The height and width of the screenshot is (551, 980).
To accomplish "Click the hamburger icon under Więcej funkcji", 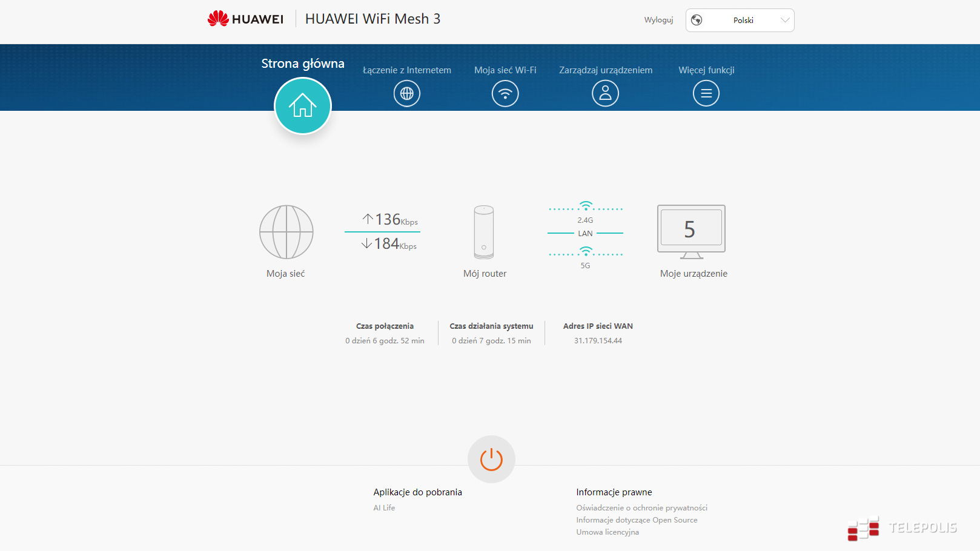I will pyautogui.click(x=706, y=94).
